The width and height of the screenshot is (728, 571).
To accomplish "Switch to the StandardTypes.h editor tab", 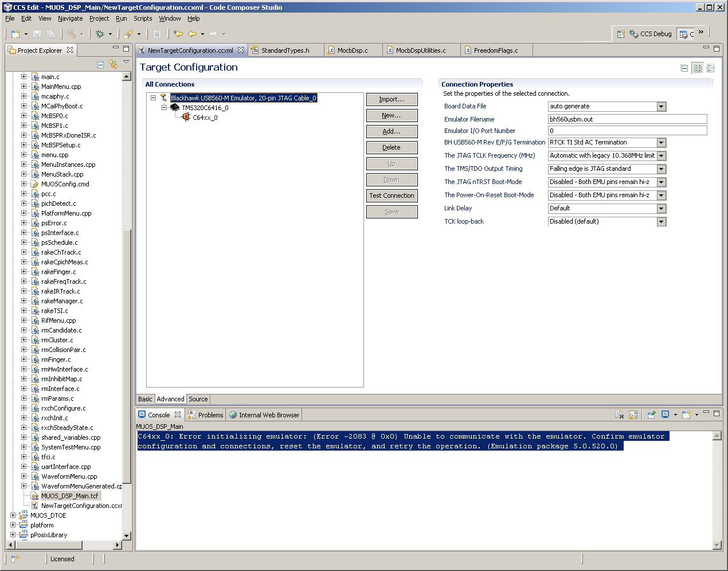I will coord(285,50).
